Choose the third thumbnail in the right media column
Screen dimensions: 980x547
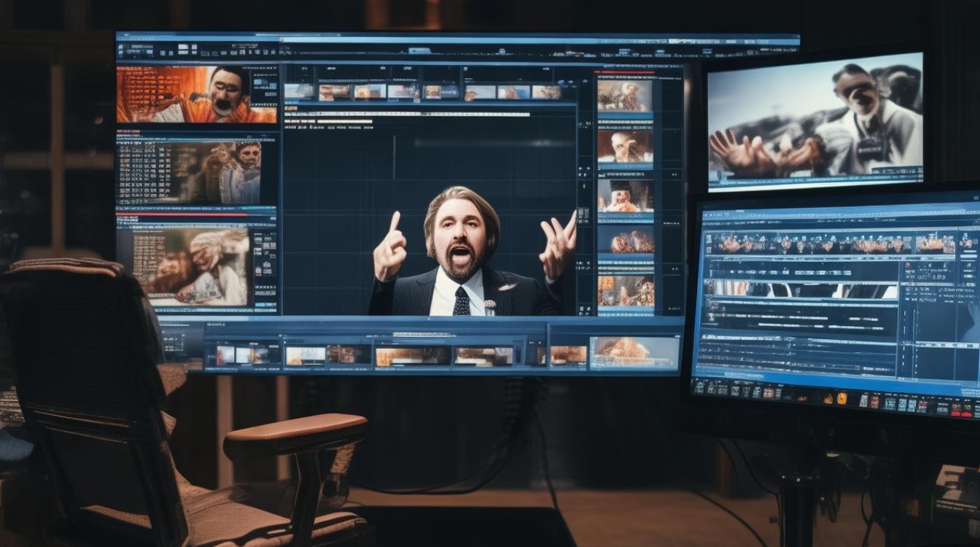coord(625,195)
